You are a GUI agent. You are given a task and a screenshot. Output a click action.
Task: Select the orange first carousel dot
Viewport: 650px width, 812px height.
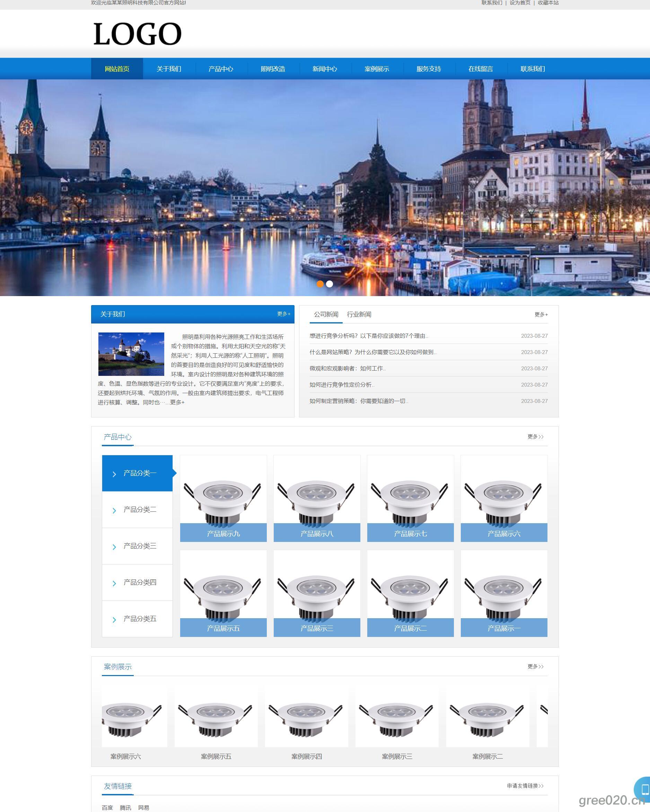pos(320,284)
